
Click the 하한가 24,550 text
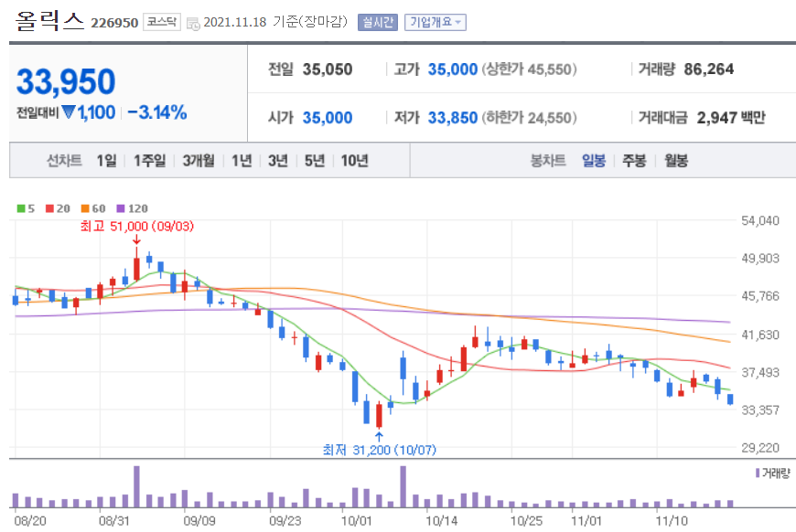coord(529,118)
